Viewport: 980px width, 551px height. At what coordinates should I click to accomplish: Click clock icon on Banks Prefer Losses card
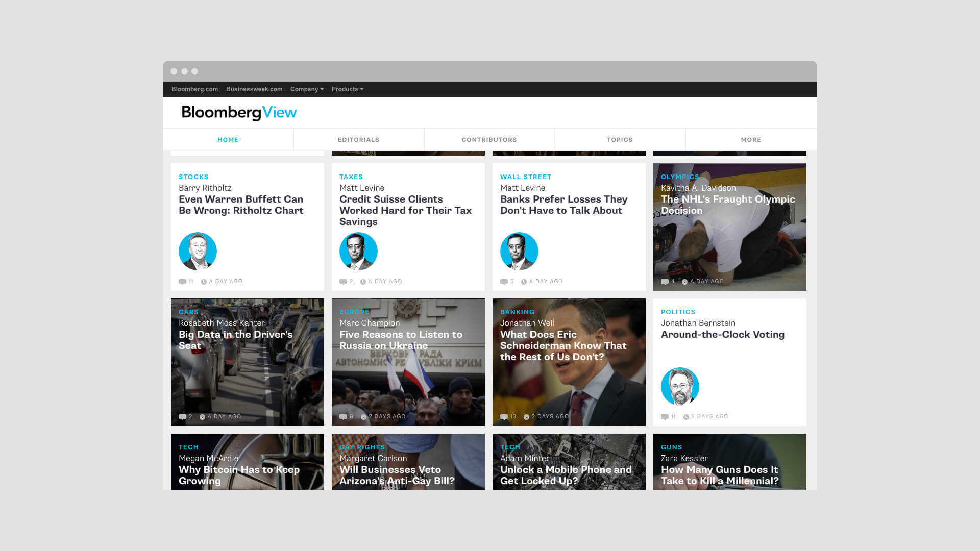pos(524,282)
